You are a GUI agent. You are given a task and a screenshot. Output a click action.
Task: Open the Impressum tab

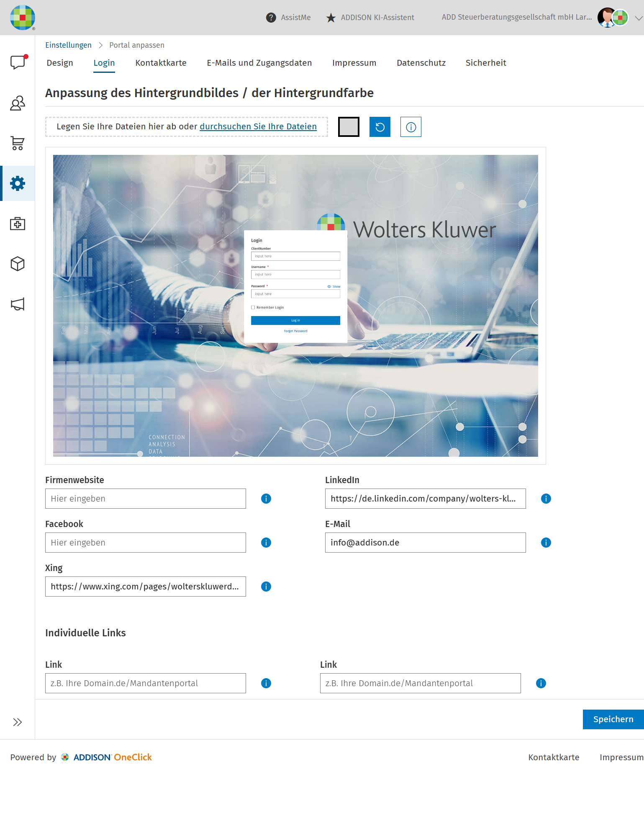pyautogui.click(x=354, y=63)
